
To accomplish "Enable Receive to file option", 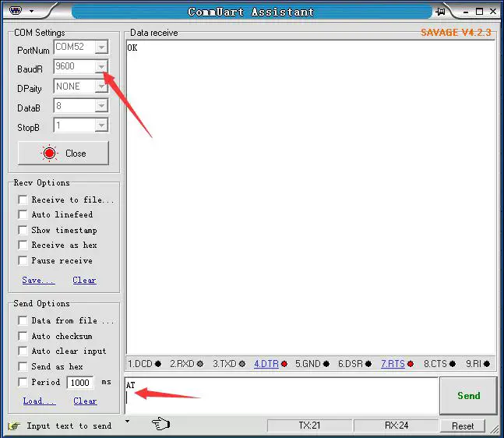I will point(23,200).
